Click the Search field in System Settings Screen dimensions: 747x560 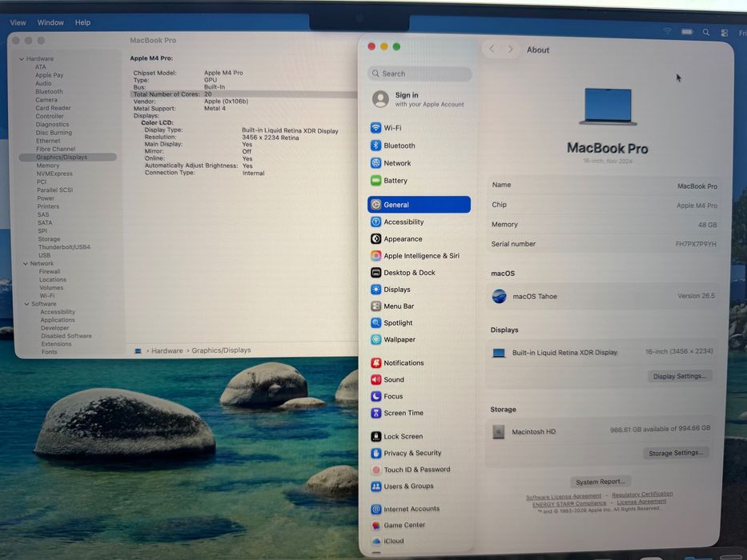pyautogui.click(x=420, y=74)
